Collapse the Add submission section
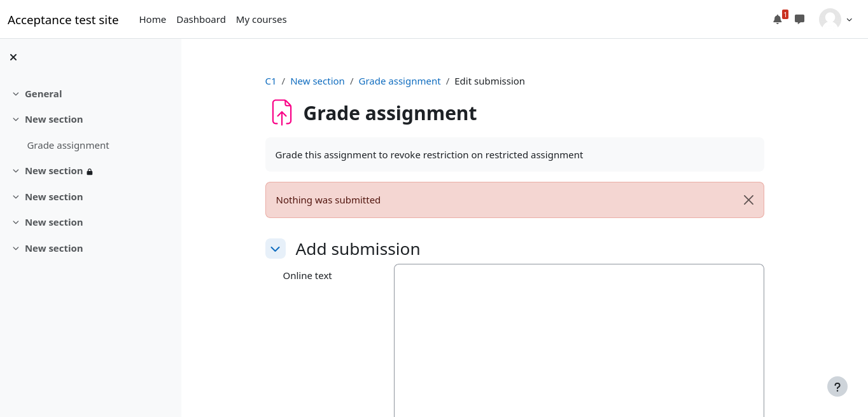This screenshot has height=417, width=868. click(x=276, y=249)
